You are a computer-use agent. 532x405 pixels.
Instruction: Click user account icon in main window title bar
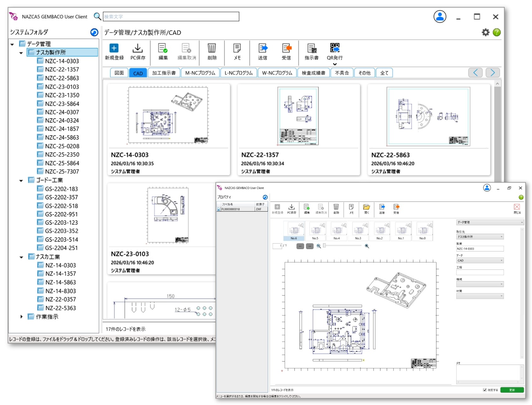[440, 16]
